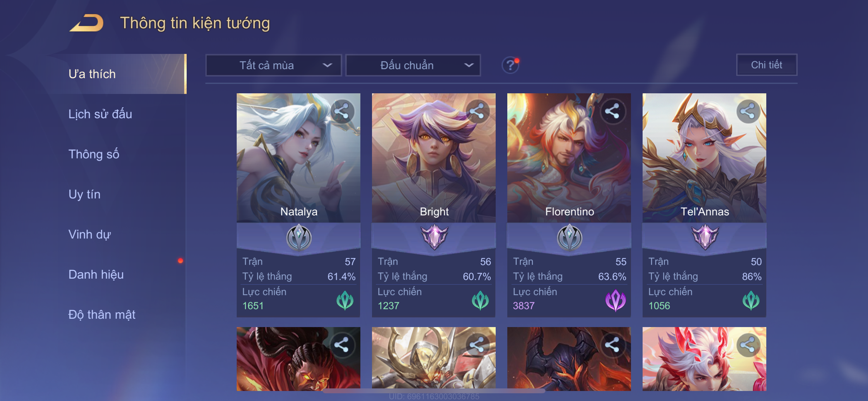Screen dimensions: 868x401
Task: Select the Độ thân mật tab
Action: coord(102,314)
